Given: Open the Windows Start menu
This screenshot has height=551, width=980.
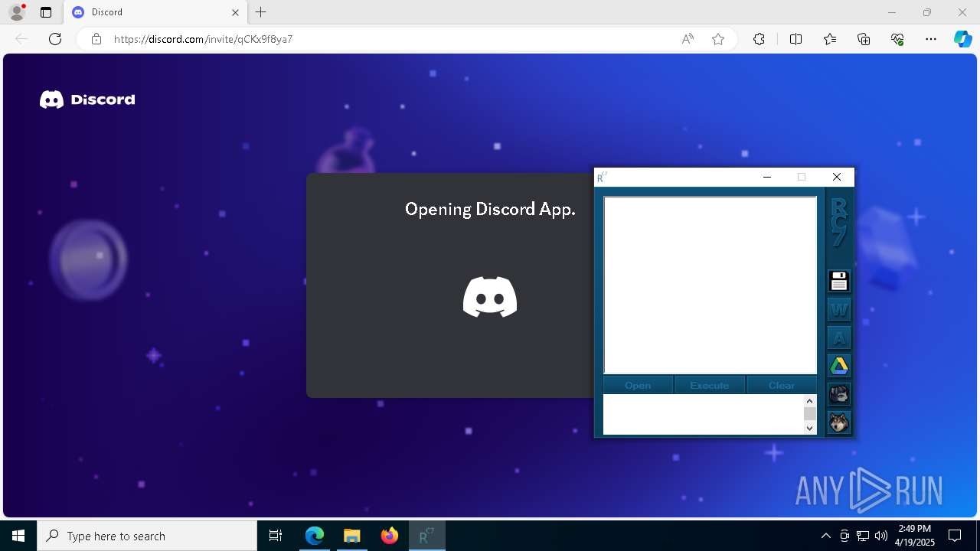Looking at the screenshot, I should (18, 536).
